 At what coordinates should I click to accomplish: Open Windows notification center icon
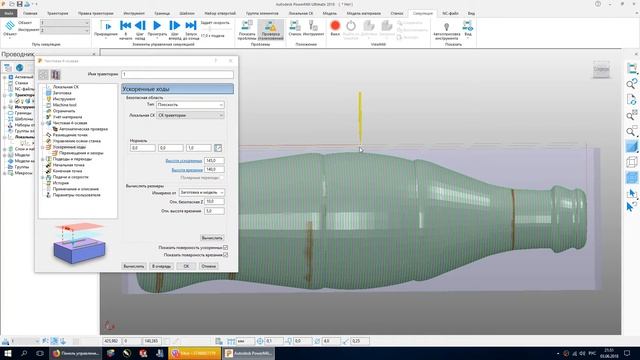627,353
